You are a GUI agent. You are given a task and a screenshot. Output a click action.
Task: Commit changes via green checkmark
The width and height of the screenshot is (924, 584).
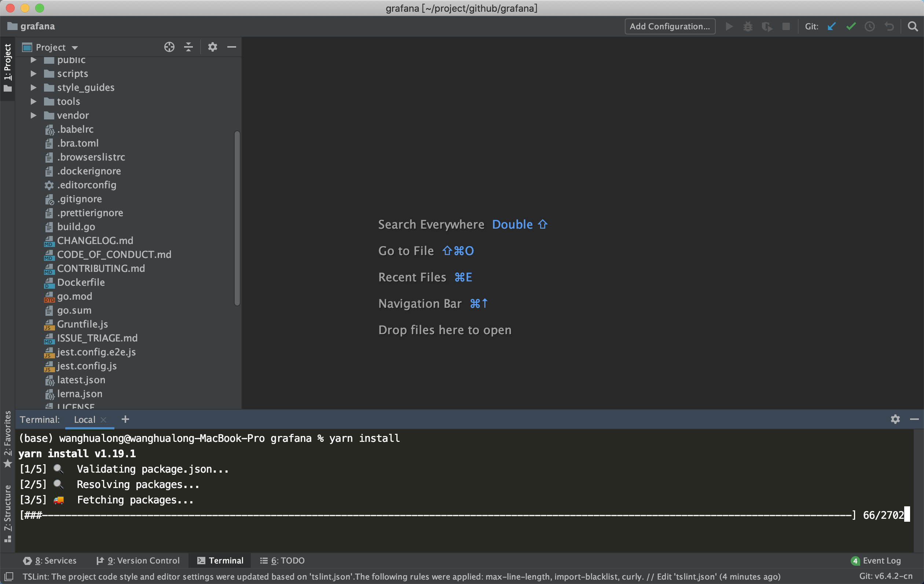[x=851, y=26]
